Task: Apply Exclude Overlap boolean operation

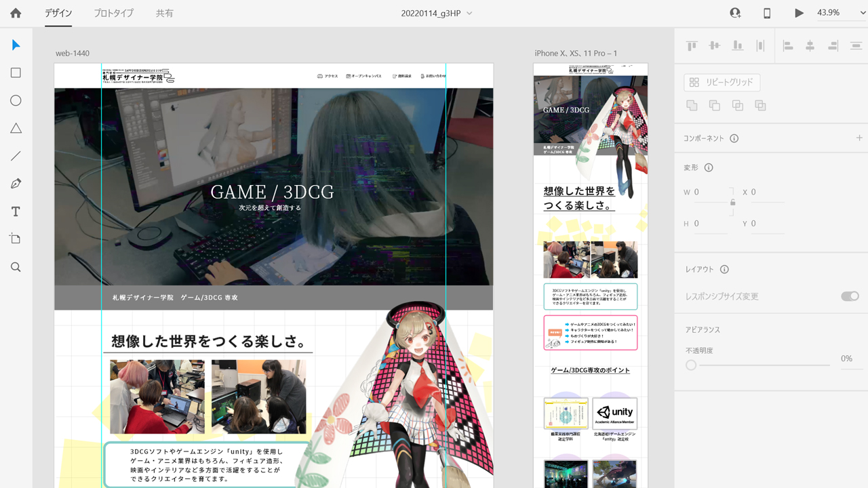Action: coord(760,106)
